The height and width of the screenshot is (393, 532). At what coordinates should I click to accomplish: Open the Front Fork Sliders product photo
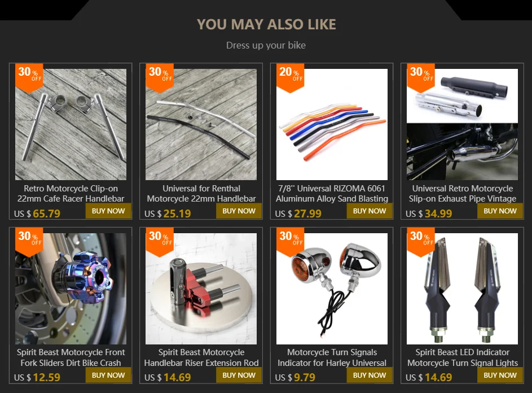[x=71, y=289]
